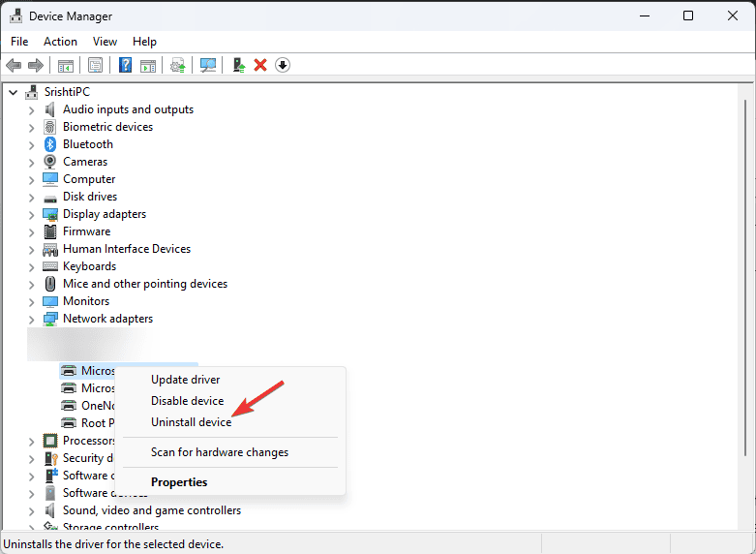The height and width of the screenshot is (554, 756).
Task: Expand Audio inputs and outputs chevron
Action: [x=31, y=110]
